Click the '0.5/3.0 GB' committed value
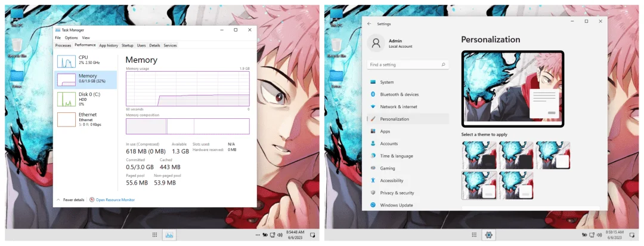This screenshot has width=644, height=246. [x=140, y=167]
